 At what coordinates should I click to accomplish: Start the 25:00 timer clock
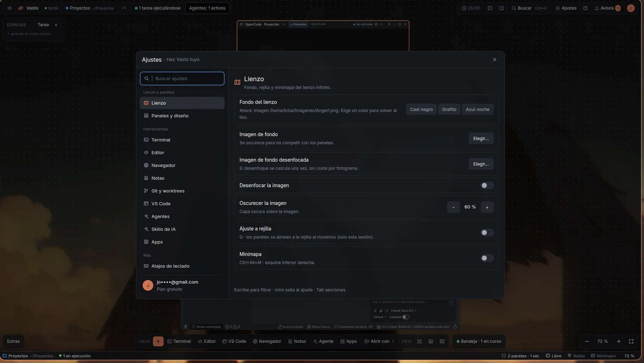click(x=471, y=8)
